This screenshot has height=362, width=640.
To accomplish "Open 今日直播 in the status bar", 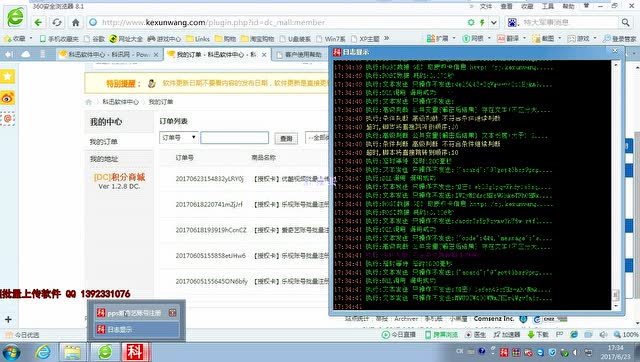I will pyautogui.click(x=398, y=335).
